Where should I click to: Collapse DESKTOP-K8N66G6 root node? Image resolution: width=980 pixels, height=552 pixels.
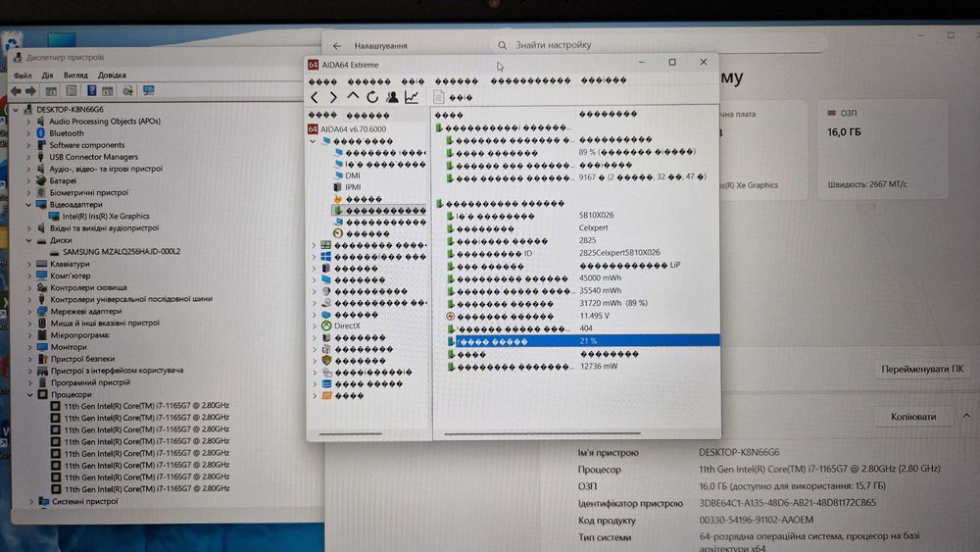tap(17, 110)
